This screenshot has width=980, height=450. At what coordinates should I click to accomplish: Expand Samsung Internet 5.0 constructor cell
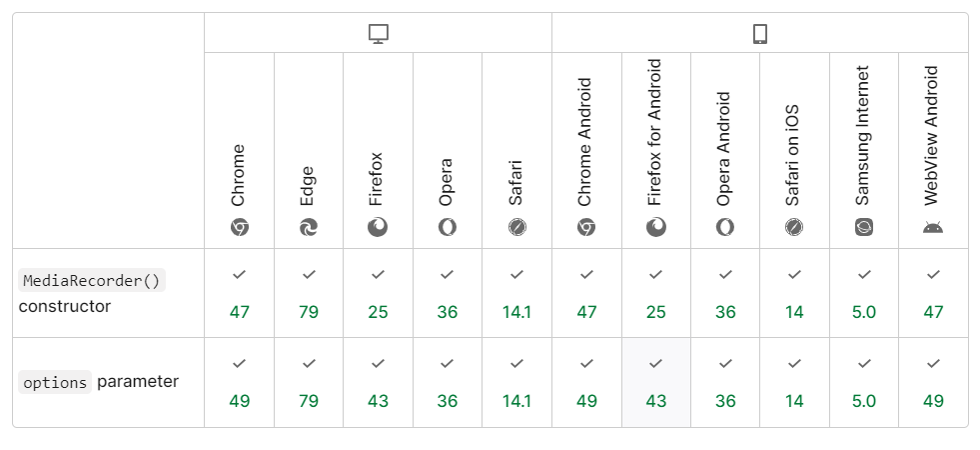tap(864, 293)
